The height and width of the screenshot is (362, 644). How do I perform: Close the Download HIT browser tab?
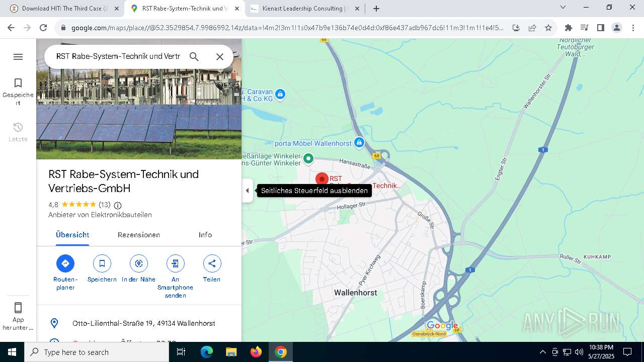coord(117,9)
